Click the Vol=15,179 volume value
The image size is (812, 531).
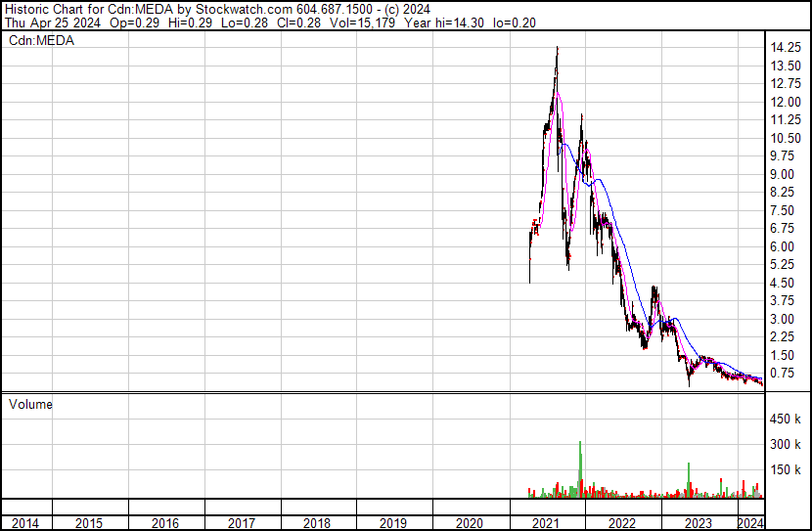363,22
